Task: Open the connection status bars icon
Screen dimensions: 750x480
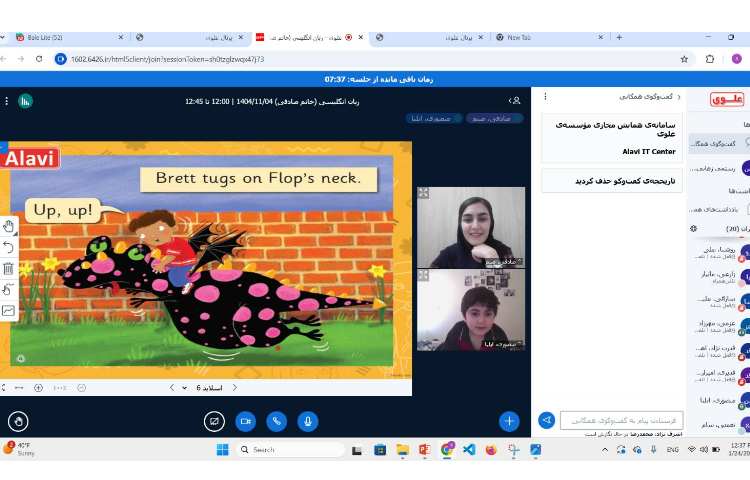Action: click(x=25, y=101)
